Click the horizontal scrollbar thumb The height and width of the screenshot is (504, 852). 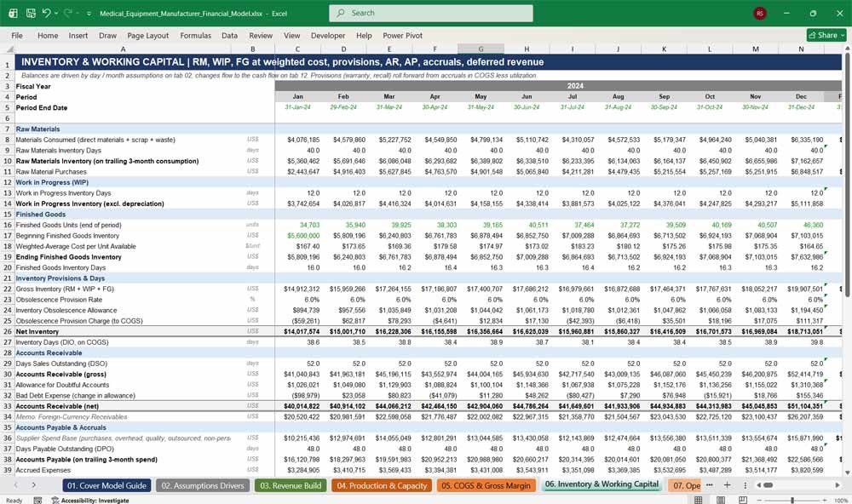coord(768,485)
